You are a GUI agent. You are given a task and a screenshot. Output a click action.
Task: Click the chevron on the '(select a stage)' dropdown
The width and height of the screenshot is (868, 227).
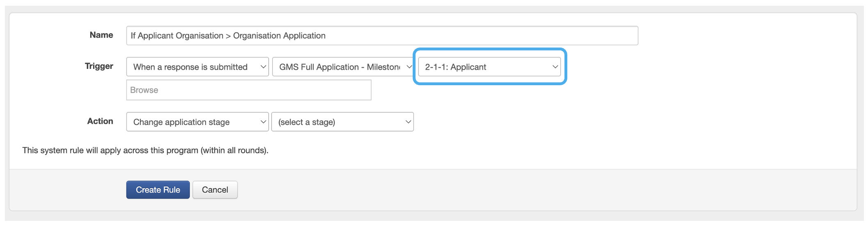point(408,122)
